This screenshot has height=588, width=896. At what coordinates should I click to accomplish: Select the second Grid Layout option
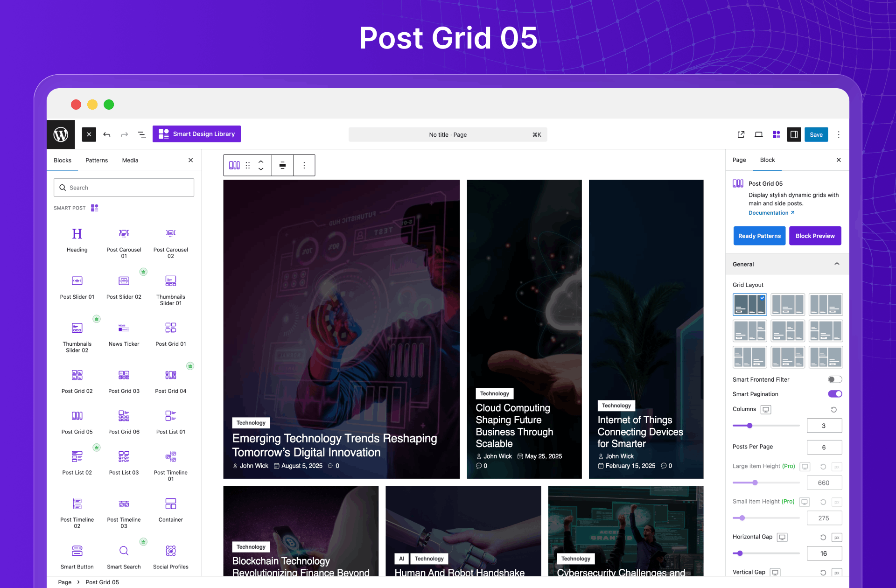787,304
